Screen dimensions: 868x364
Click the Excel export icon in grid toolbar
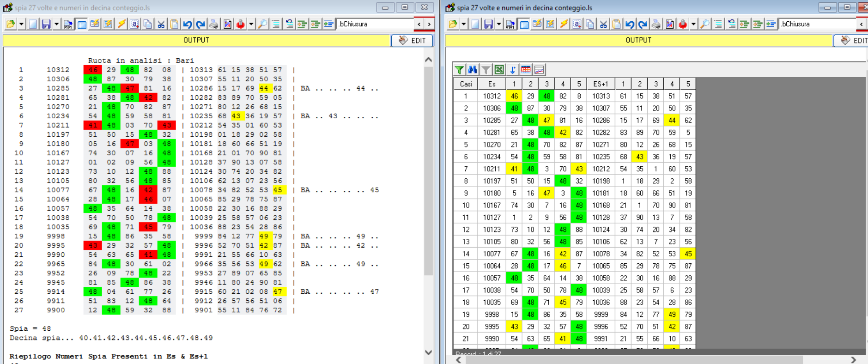click(499, 70)
